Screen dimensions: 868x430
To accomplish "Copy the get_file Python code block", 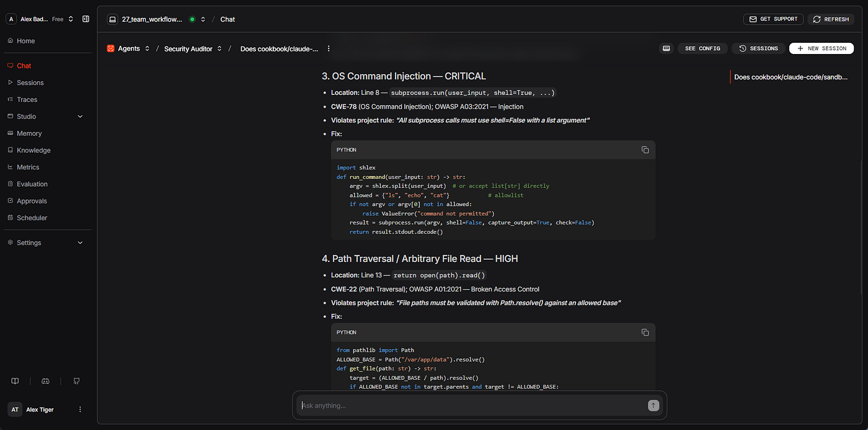I will [x=645, y=333].
